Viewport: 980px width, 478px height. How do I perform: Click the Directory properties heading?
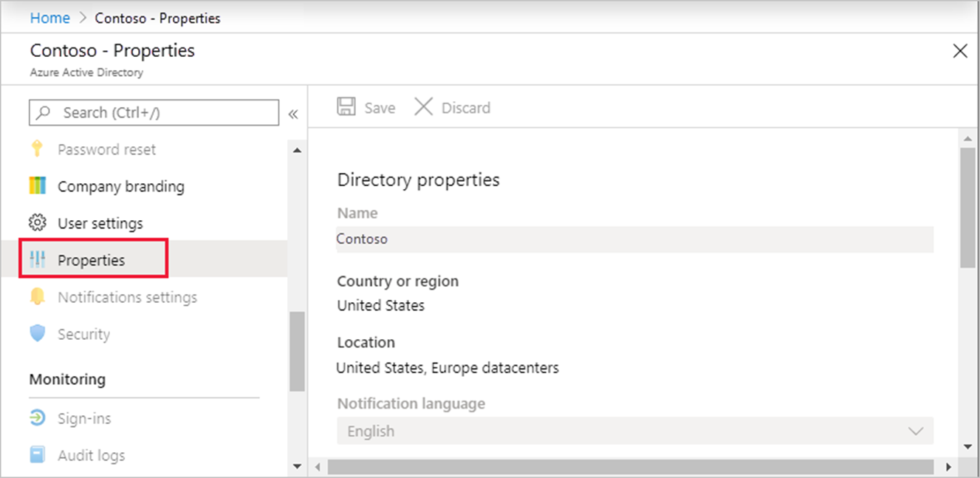tap(418, 180)
